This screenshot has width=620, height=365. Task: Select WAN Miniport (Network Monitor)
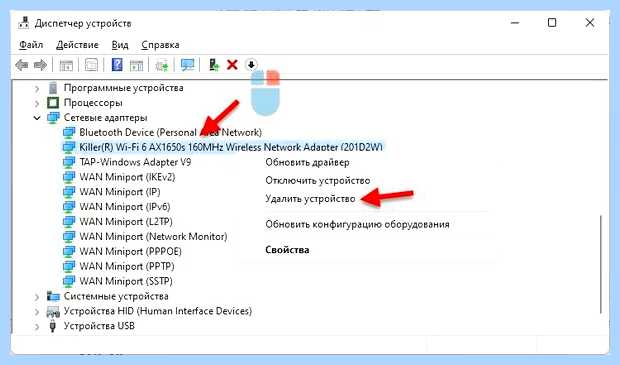point(153,236)
